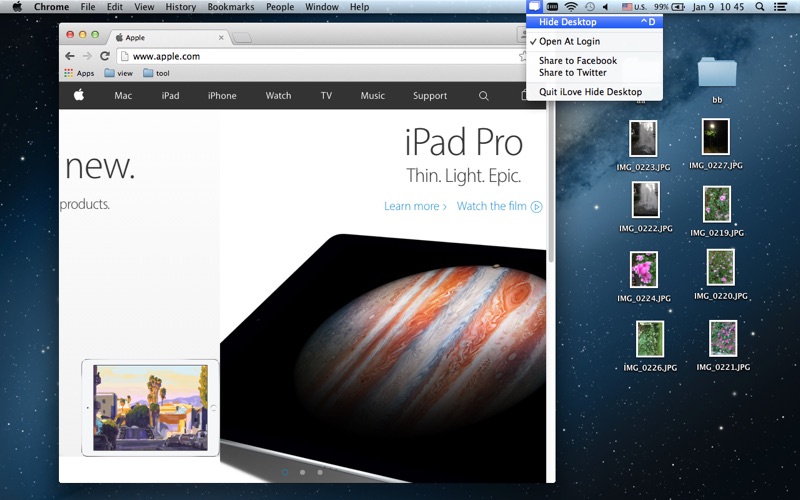
Task: Open the U.S. input source menu
Action: (634, 7)
